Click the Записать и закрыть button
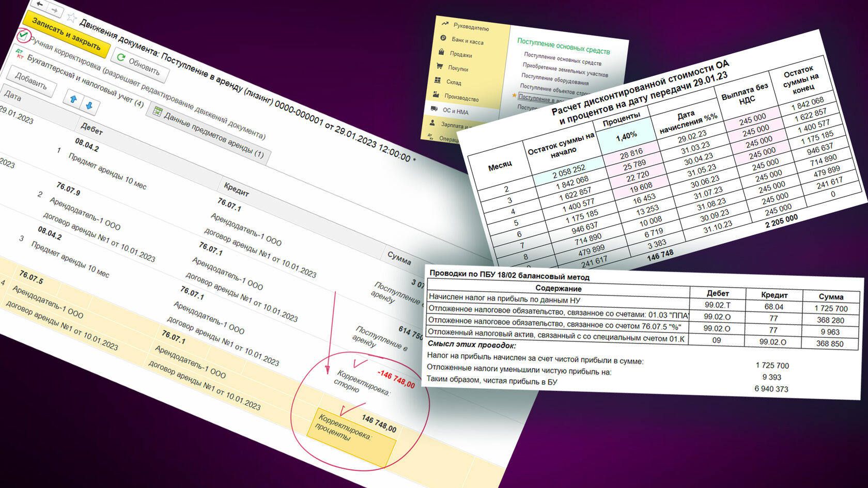 click(x=66, y=33)
